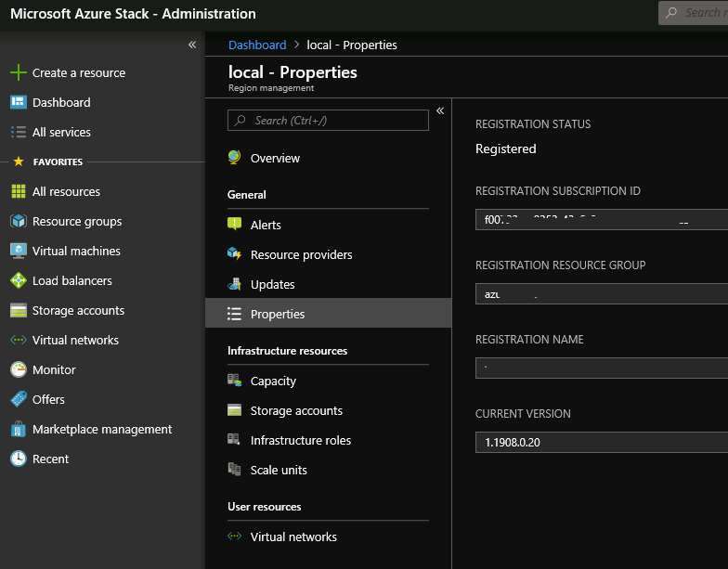Click the Alerts exclamation icon

(x=234, y=225)
